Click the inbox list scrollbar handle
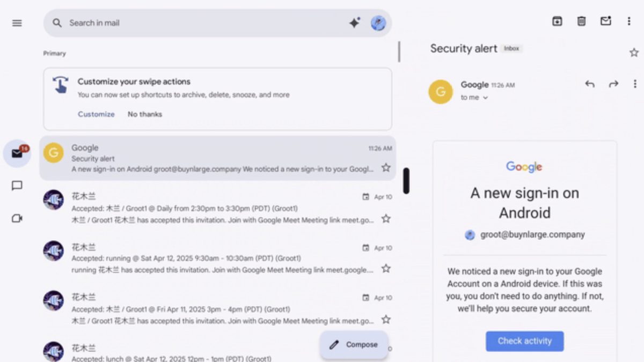The height and width of the screenshot is (362, 644). (x=406, y=181)
